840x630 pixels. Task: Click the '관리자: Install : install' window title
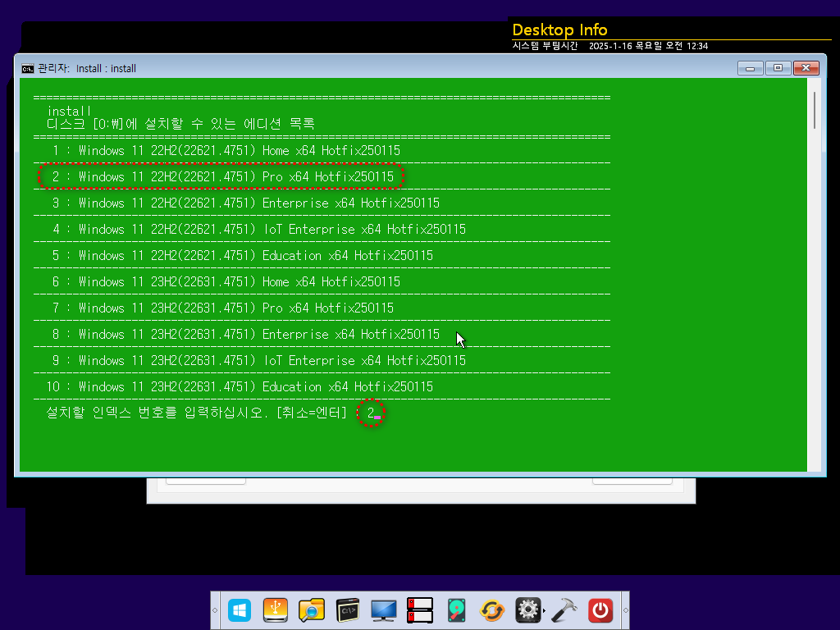tap(87, 69)
